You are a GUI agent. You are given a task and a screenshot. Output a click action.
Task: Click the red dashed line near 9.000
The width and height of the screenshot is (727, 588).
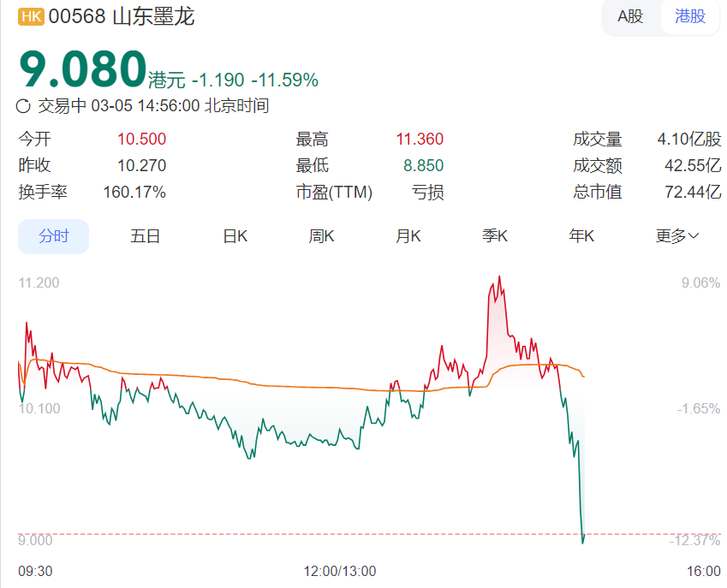[x=343, y=534]
